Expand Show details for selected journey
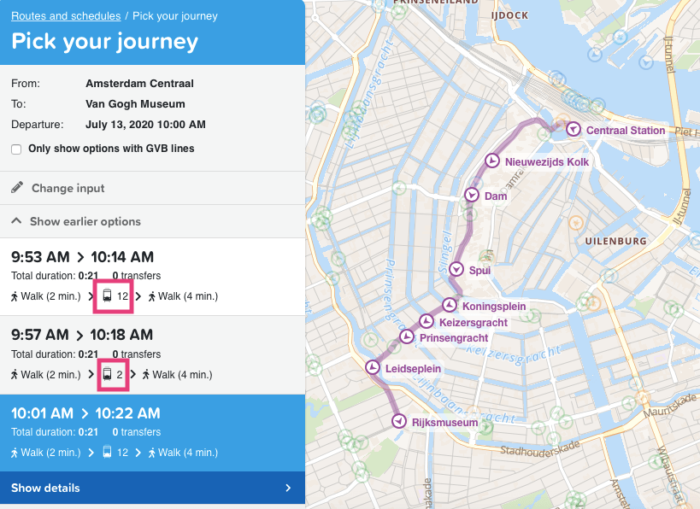700x509 pixels. click(x=46, y=488)
